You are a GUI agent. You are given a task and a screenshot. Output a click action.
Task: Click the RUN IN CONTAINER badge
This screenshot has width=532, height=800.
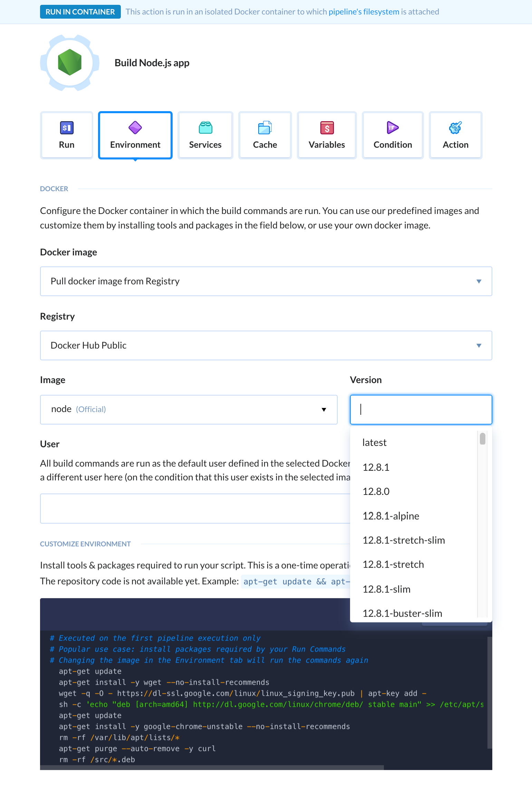point(80,12)
